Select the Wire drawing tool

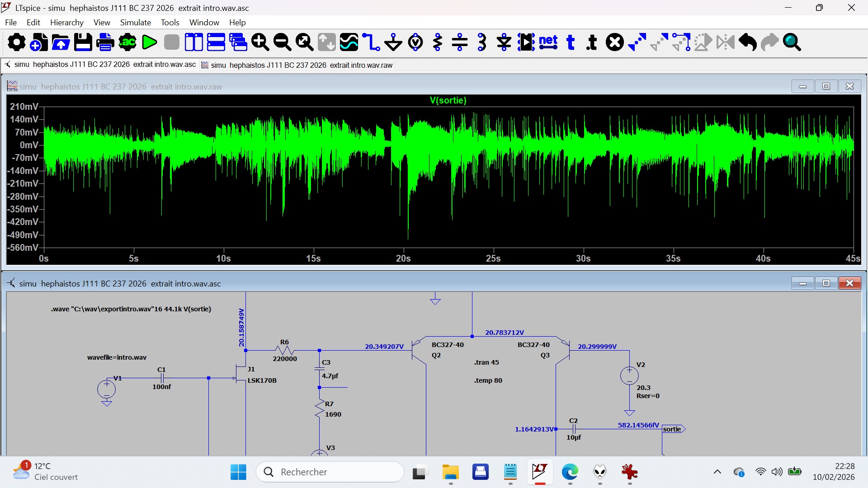point(371,42)
